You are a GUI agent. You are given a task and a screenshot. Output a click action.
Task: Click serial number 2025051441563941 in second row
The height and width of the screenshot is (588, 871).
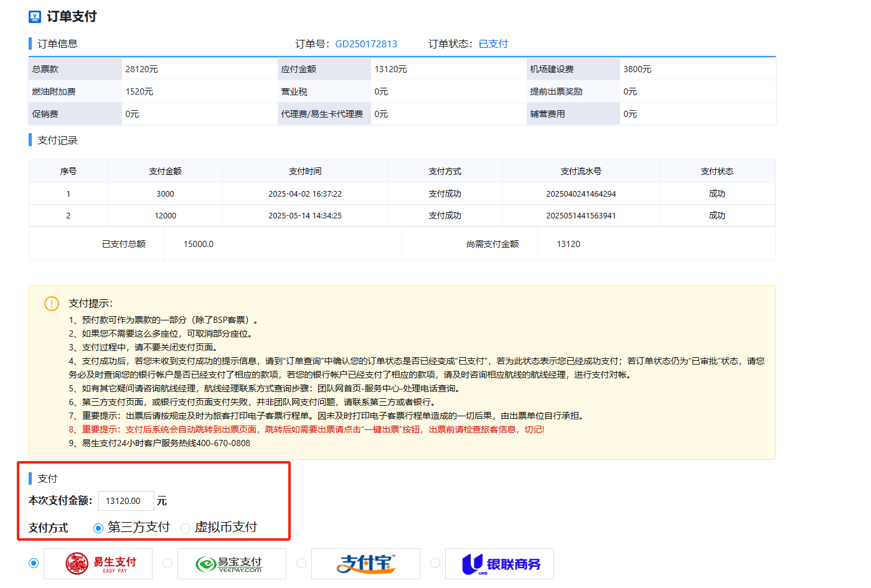[x=581, y=216]
